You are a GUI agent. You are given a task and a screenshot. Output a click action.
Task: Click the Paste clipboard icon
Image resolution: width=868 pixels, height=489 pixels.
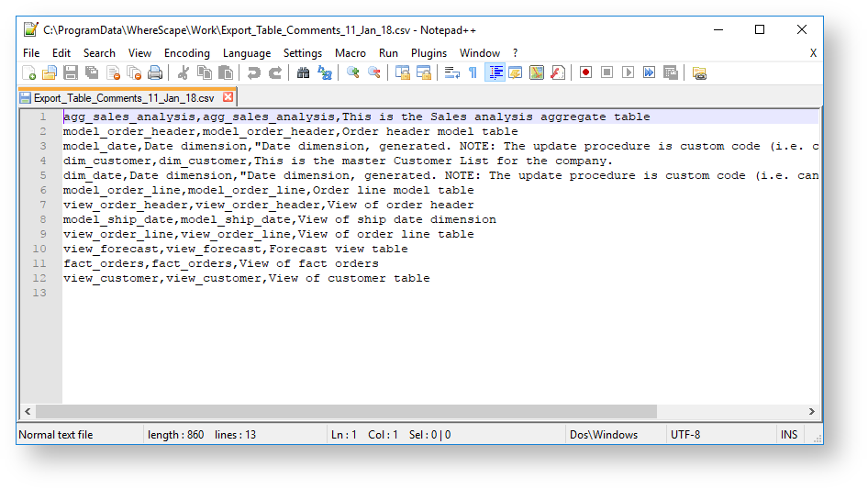click(x=226, y=72)
